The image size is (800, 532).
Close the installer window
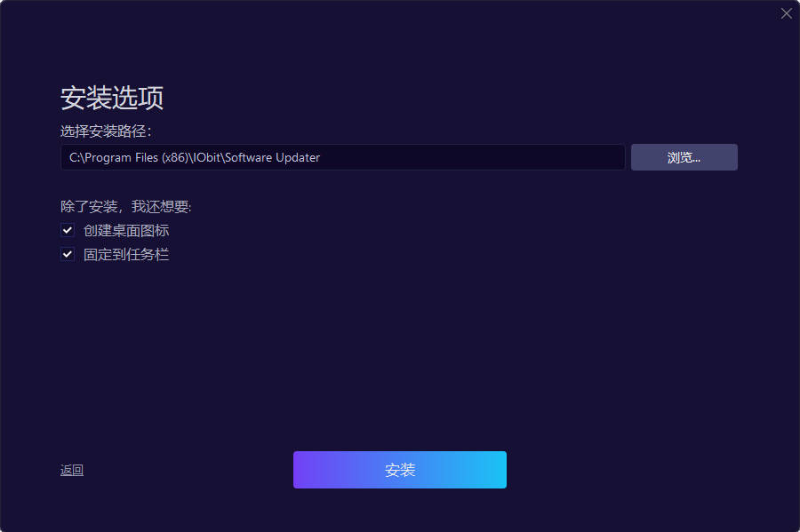point(787,13)
